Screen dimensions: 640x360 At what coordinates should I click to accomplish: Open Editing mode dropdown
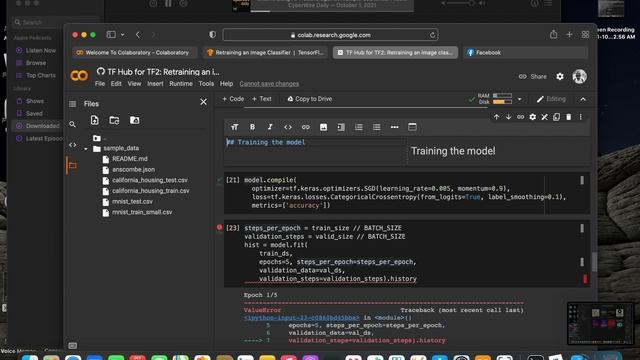click(x=551, y=99)
